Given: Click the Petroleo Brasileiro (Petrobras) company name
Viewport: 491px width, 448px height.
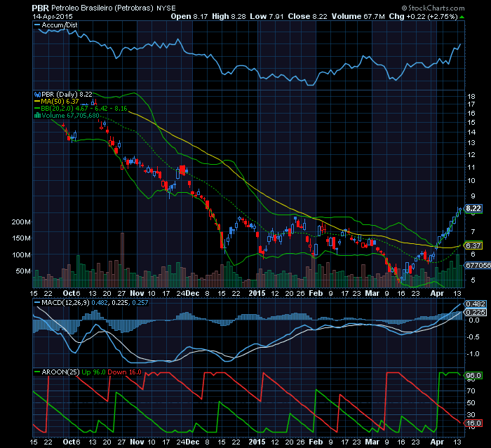Looking at the screenshot, I should click(102, 8).
